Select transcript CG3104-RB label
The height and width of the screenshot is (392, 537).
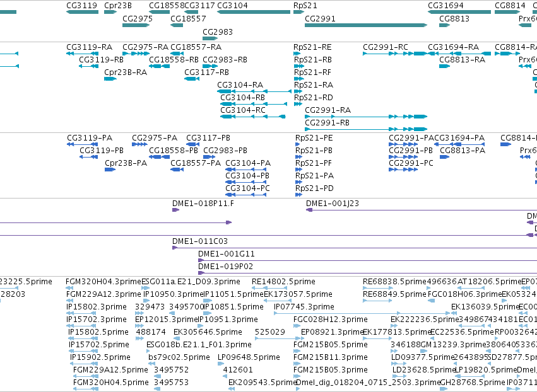pos(242,98)
